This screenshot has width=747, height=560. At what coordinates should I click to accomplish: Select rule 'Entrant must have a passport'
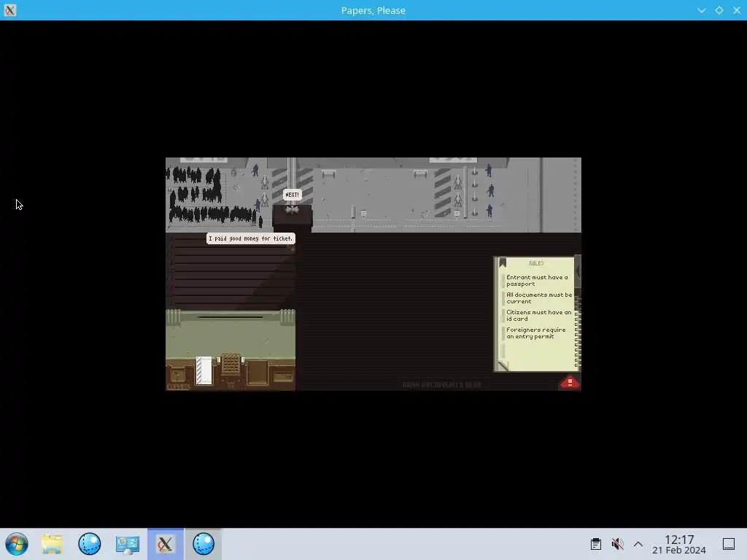coord(536,281)
